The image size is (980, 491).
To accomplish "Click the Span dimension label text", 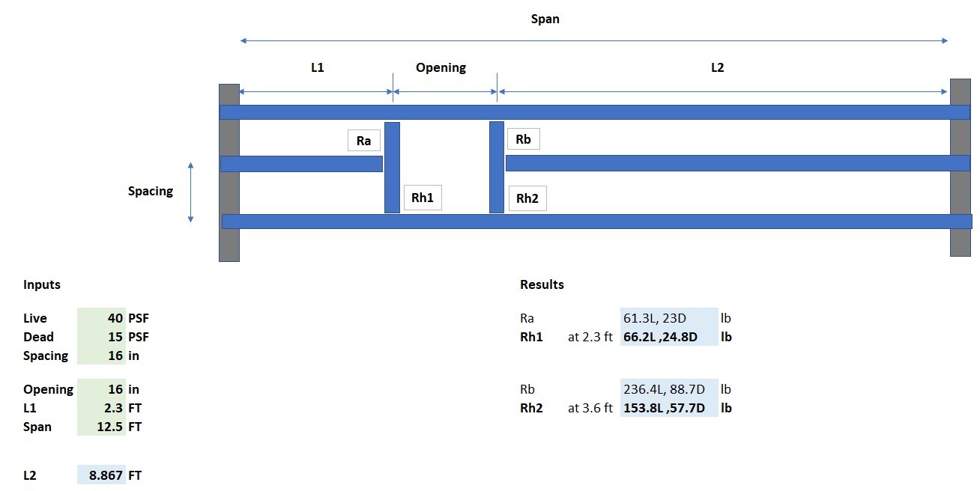I will 545,19.
